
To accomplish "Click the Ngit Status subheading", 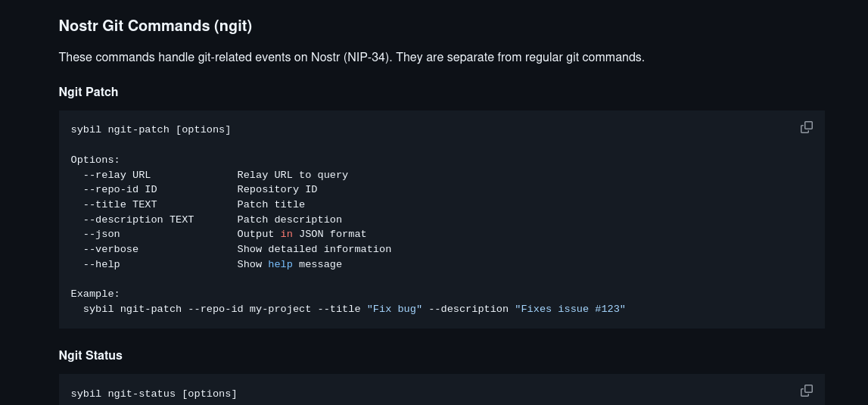I will (x=91, y=356).
